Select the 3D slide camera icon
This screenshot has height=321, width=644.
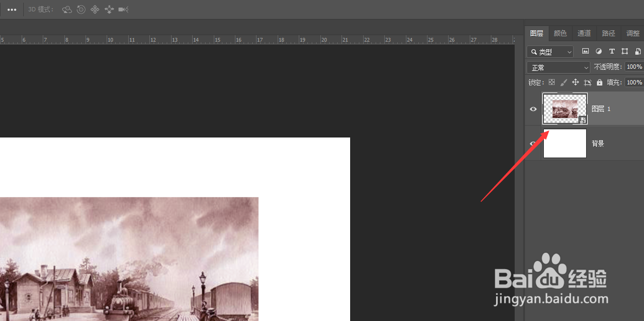point(109,9)
